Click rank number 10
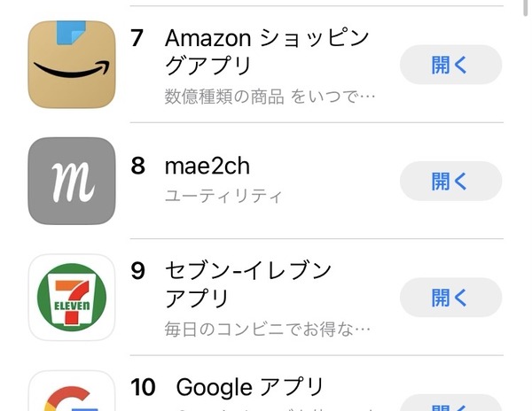 click(143, 387)
